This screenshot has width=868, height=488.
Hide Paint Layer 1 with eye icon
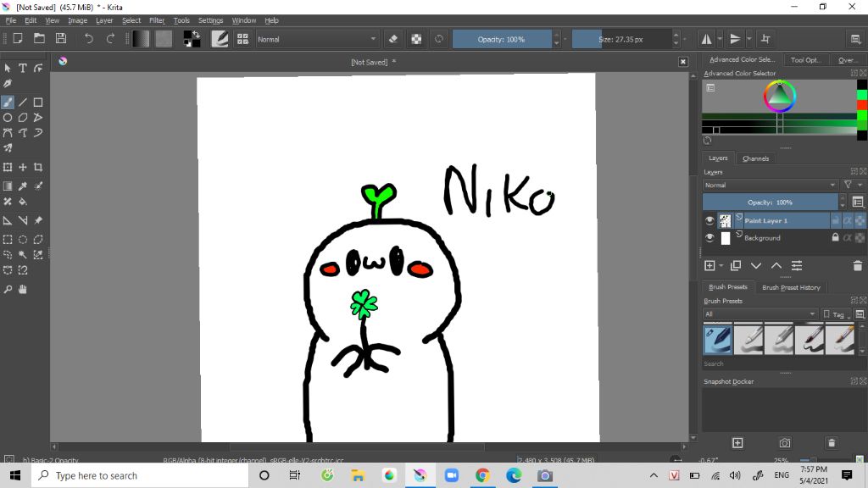[x=709, y=221]
